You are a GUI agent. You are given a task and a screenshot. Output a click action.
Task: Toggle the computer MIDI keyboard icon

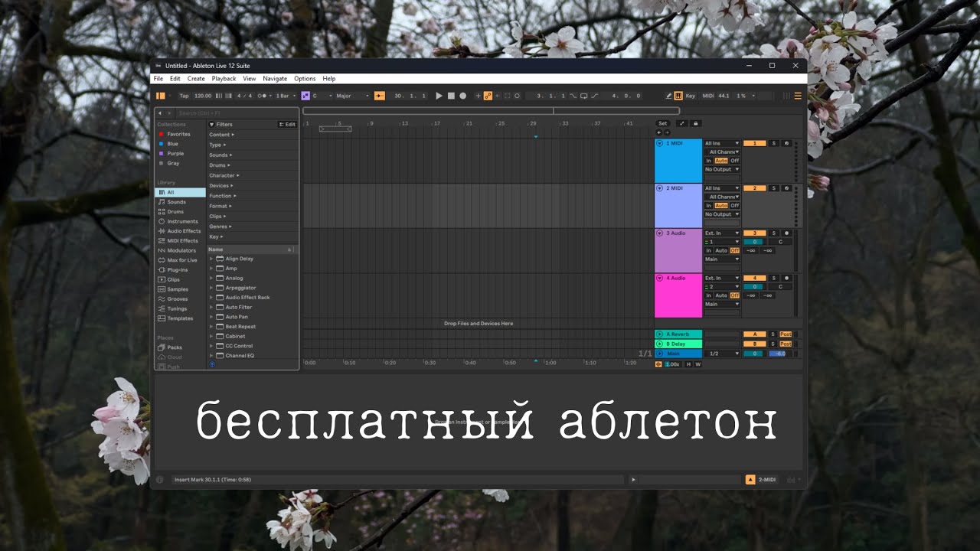point(678,96)
